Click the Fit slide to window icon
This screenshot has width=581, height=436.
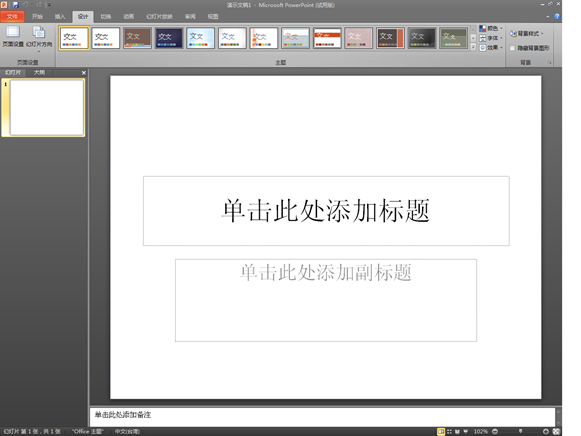click(556, 432)
